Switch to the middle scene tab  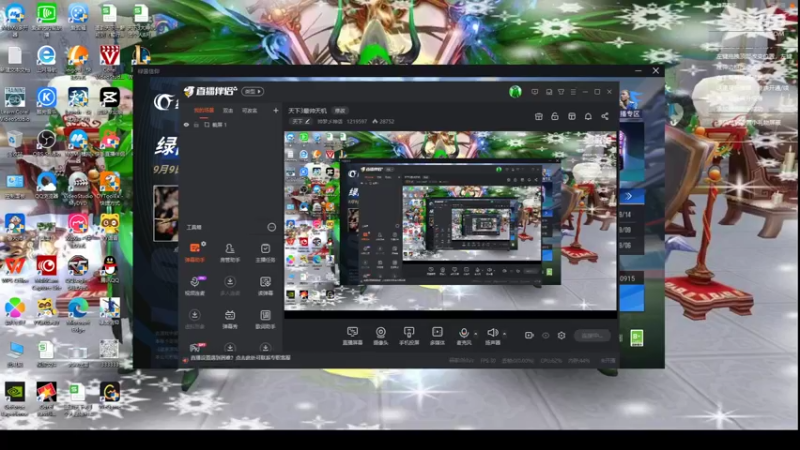click(228, 110)
